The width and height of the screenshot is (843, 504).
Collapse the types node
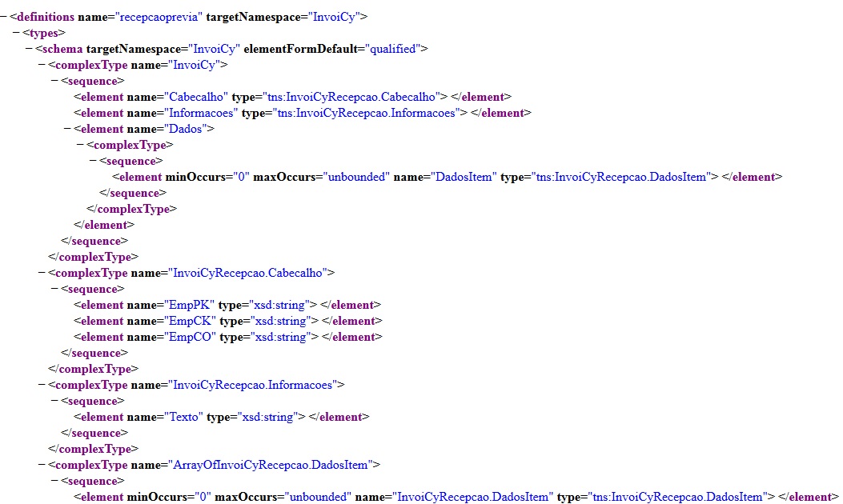17,33
